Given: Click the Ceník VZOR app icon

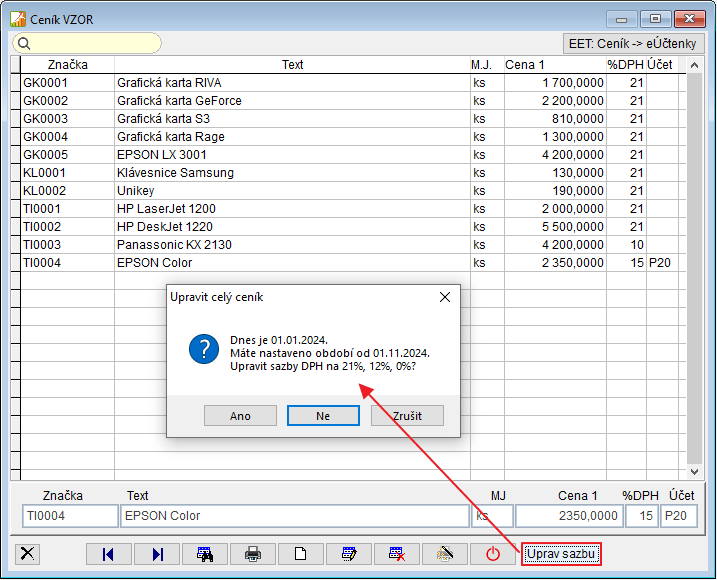Looking at the screenshot, I should [18, 19].
